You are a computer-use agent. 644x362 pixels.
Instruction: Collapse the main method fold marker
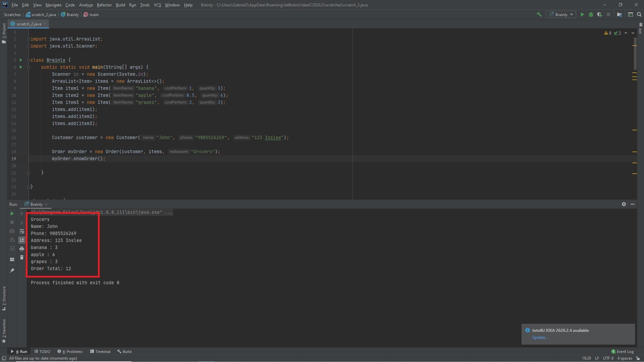29,67
